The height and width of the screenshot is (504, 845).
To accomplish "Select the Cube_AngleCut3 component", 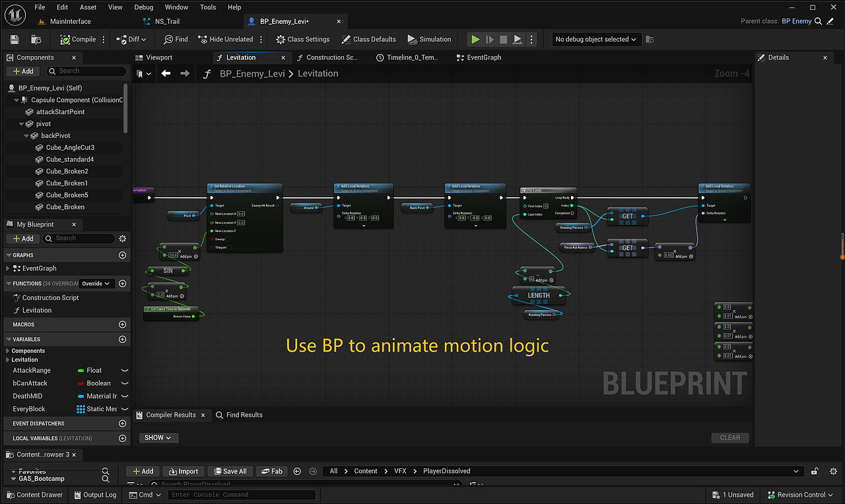I will [70, 148].
